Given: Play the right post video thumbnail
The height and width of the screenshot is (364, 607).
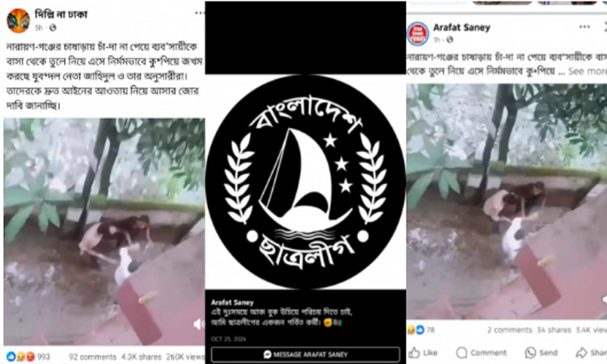Looking at the screenshot, I should coord(507,201).
